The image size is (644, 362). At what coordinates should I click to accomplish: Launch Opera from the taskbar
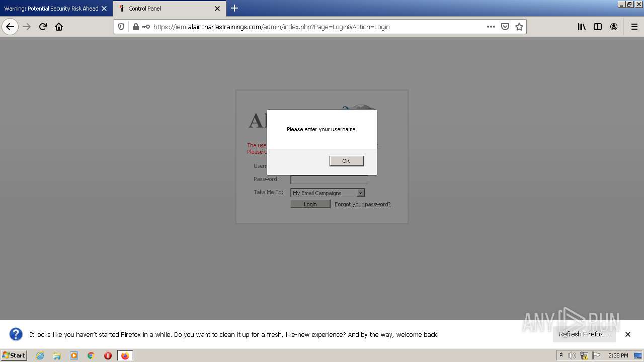coord(108,355)
